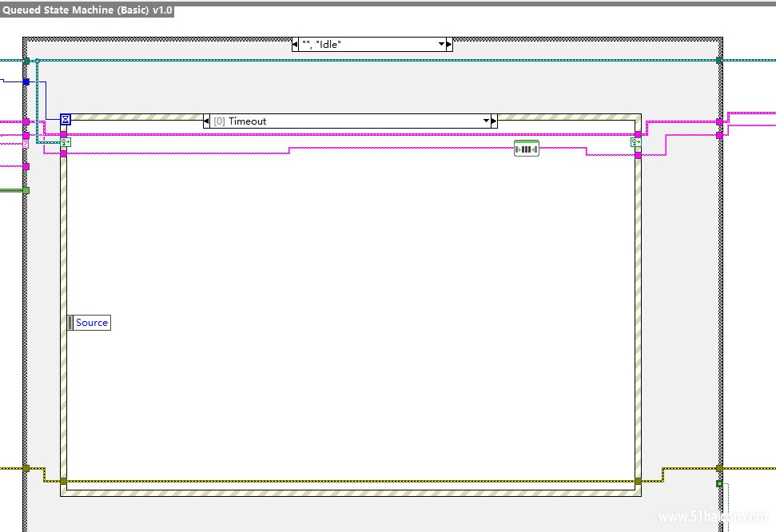
Task: Select the upper magenta tunnel on the event structure's left border
Action: click(63, 134)
